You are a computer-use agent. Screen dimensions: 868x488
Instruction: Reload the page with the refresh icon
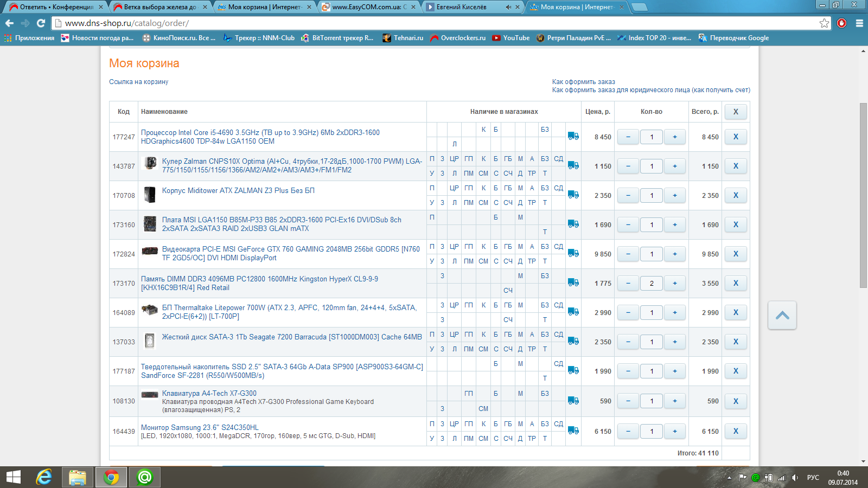41,23
